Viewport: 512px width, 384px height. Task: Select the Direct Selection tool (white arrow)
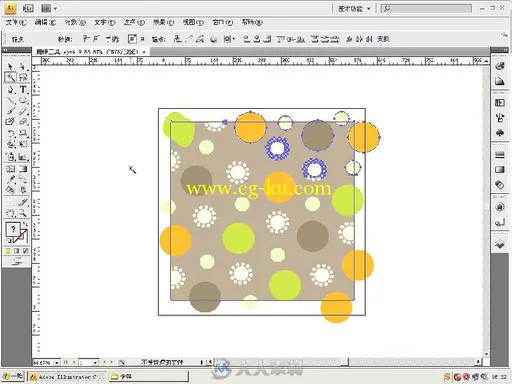pyautogui.click(x=23, y=67)
